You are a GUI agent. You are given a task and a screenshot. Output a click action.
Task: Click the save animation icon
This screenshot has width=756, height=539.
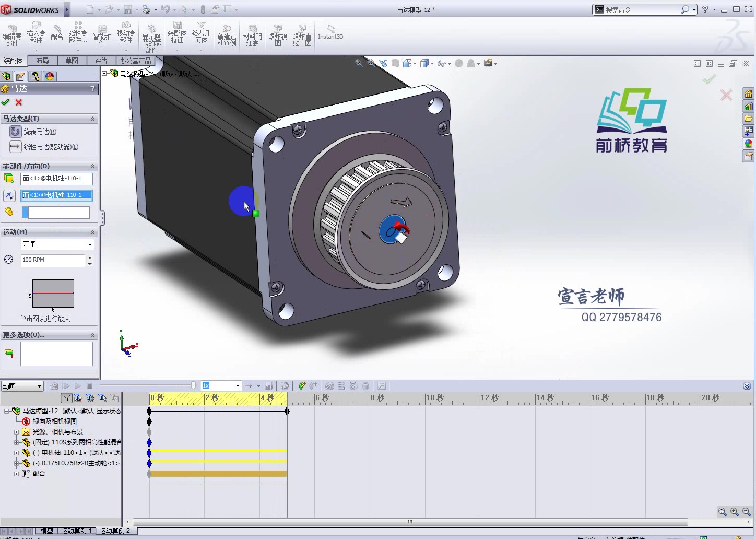(269, 386)
